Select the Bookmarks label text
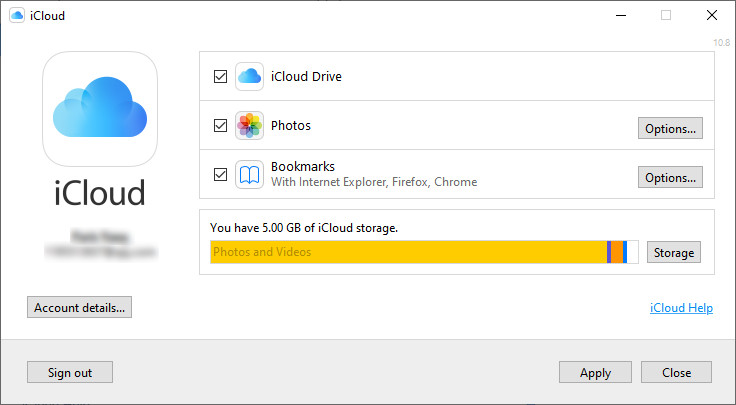Image resolution: width=736 pixels, height=405 pixels. click(x=303, y=167)
